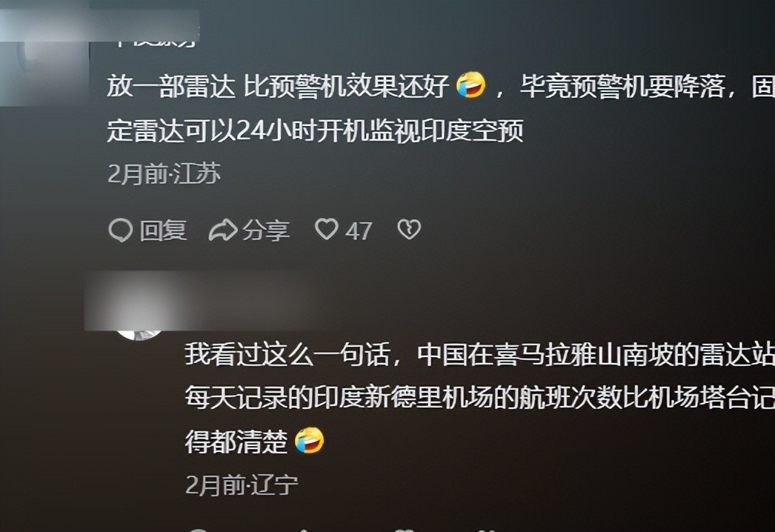Click the laughing emoji in the radar comment
The height and width of the screenshot is (532, 775).
point(470,85)
